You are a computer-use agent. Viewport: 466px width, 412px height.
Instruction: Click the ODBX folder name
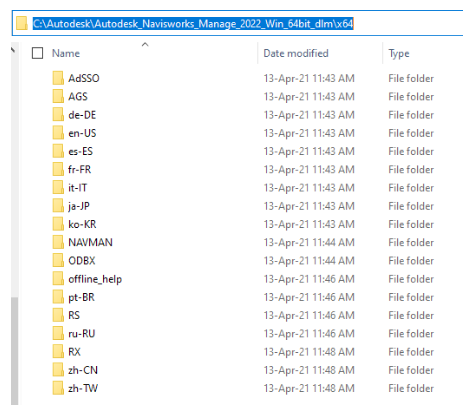click(x=82, y=261)
